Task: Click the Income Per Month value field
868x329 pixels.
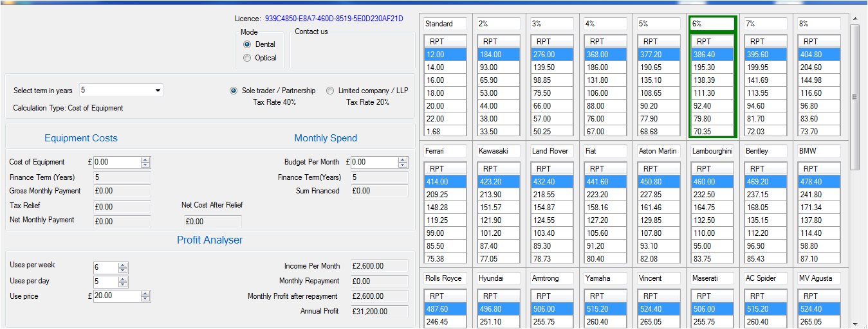Action: [x=380, y=266]
